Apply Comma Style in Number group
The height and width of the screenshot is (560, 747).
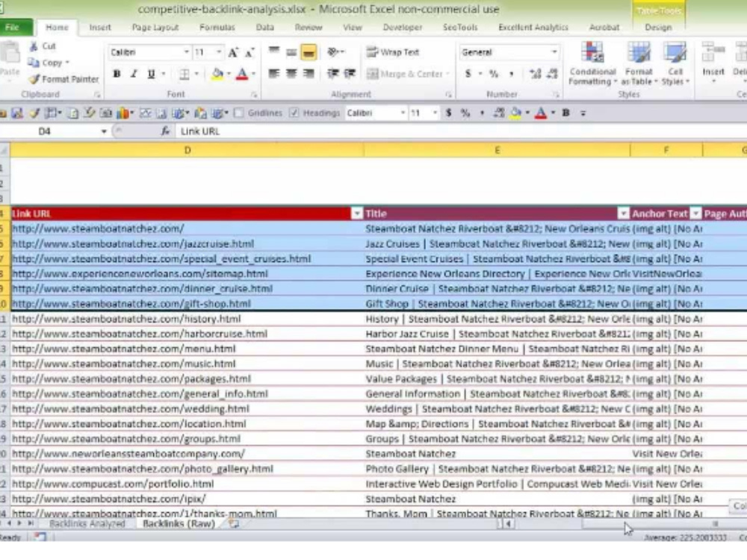[511, 74]
